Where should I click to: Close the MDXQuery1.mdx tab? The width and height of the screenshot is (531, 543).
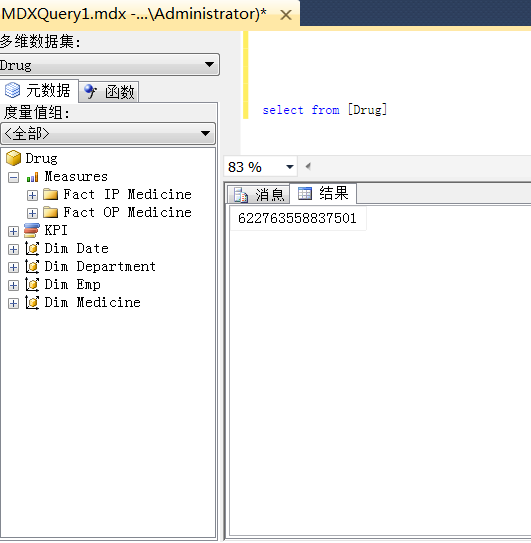(286, 15)
